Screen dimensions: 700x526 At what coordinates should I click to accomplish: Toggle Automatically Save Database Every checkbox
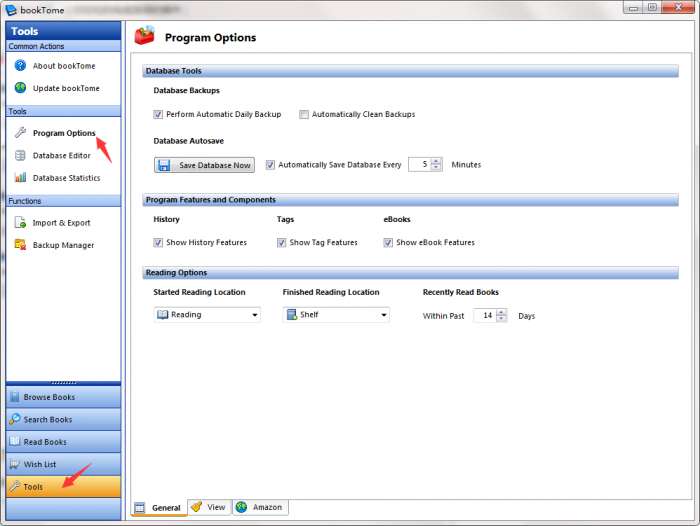coord(270,165)
